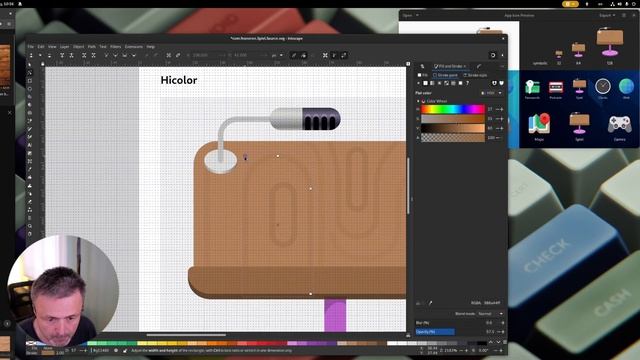Select the Connector tool
The height and width of the screenshot is (360, 640).
[x=30, y=209]
